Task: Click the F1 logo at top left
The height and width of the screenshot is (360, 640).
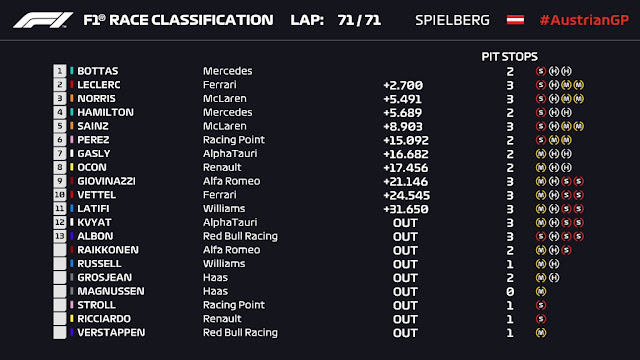Action: (43, 20)
